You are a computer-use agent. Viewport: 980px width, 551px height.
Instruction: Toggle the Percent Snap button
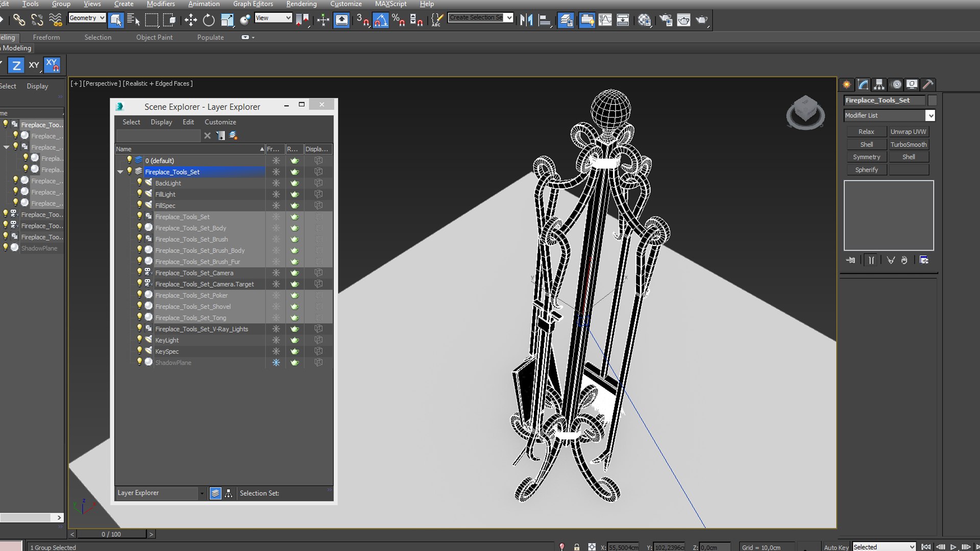pos(399,20)
